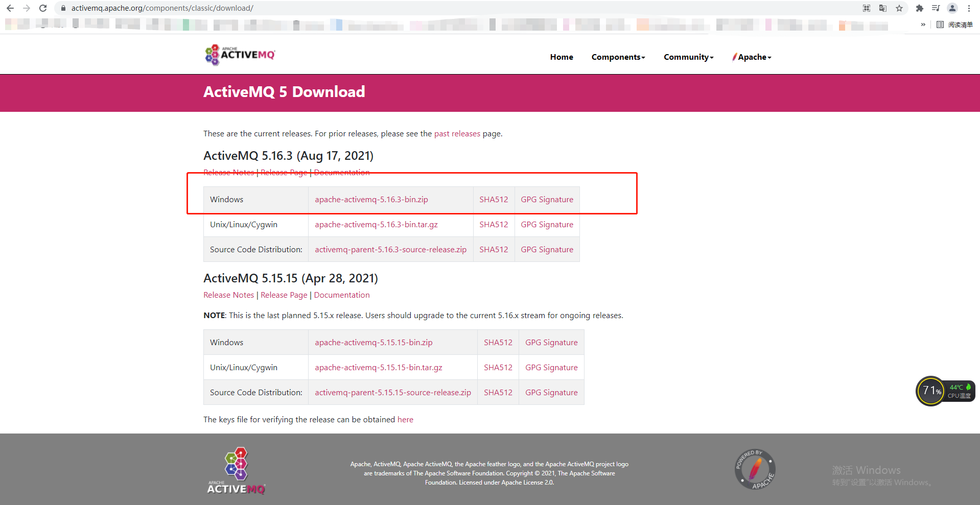Download activemq-parent-5.16.3-source-release.zip

tap(391, 250)
